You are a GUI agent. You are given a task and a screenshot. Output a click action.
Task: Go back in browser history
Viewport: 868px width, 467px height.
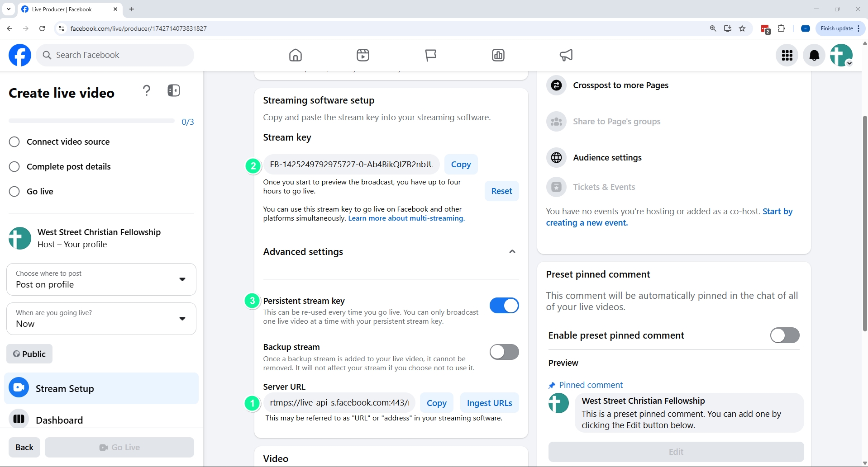coord(10,28)
